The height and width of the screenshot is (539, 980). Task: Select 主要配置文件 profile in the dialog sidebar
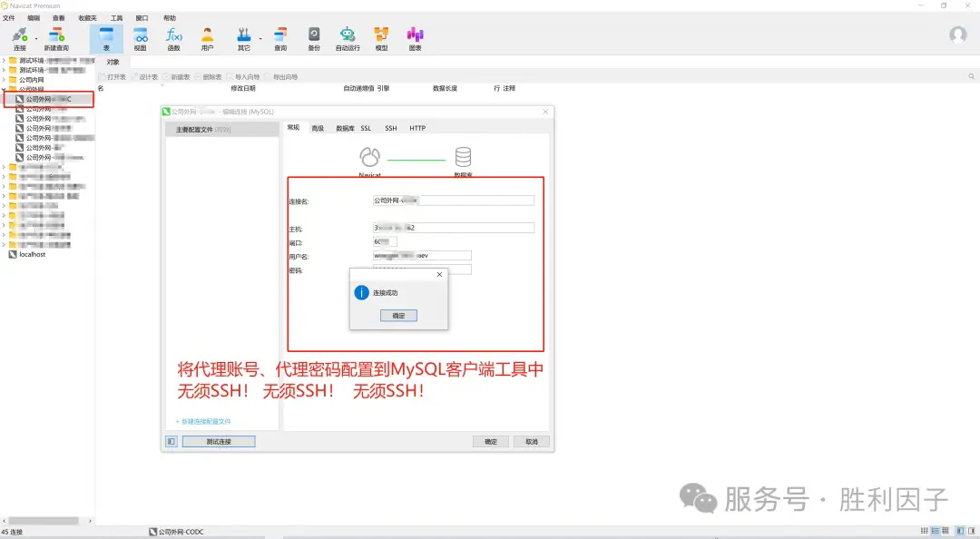(x=222, y=130)
